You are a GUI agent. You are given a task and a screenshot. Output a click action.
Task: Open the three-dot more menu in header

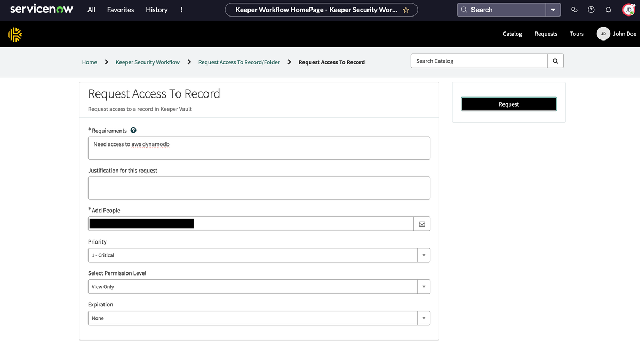tap(181, 10)
